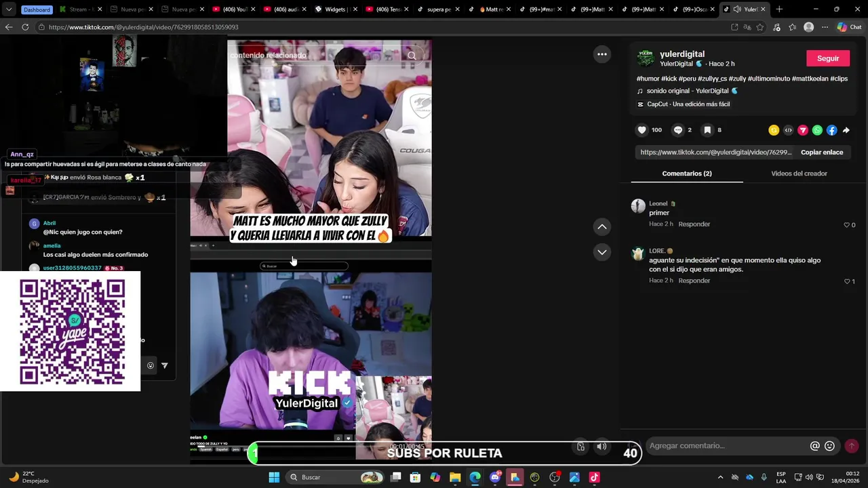868x488 pixels.
Task: Like LORE's comment heart
Action: click(x=846, y=281)
